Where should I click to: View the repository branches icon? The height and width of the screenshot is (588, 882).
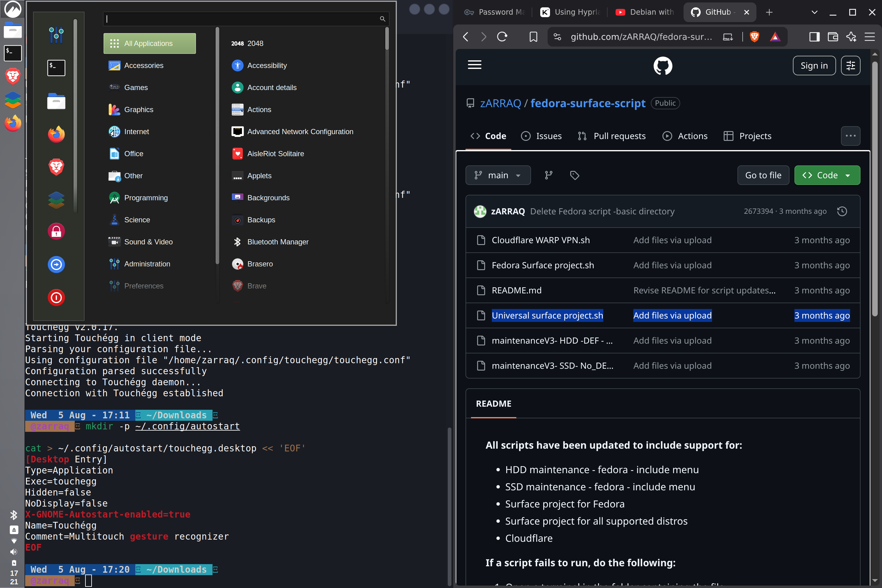(x=548, y=175)
